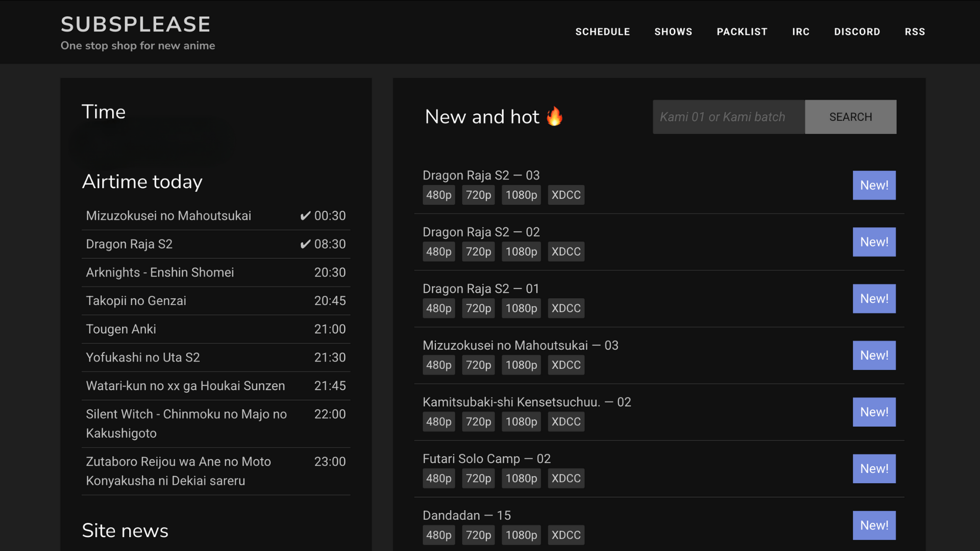The width and height of the screenshot is (980, 551).
Task: Click the IRC navigation link
Action: (800, 32)
